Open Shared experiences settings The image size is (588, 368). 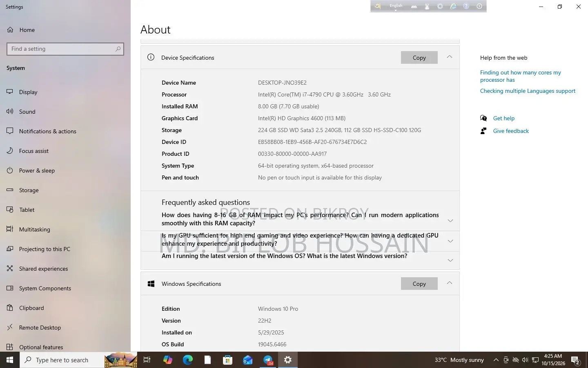click(x=65, y=269)
